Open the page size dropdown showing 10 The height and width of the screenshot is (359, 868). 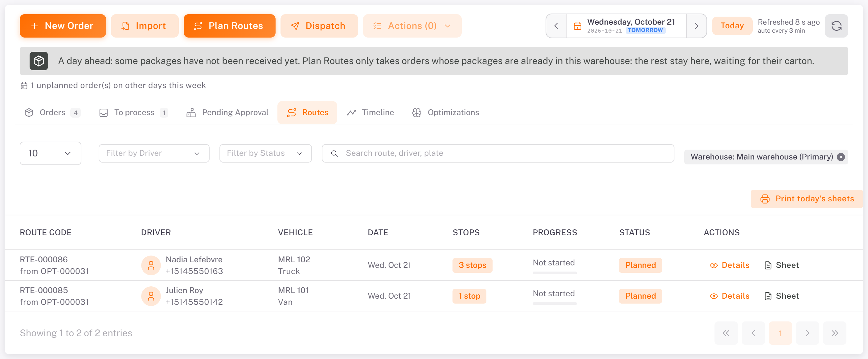51,153
